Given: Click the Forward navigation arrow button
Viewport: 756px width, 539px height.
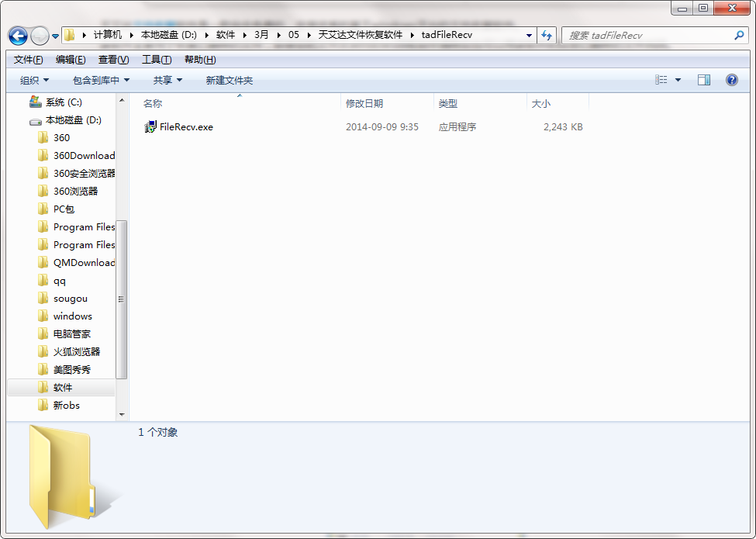Looking at the screenshot, I should tap(40, 36).
